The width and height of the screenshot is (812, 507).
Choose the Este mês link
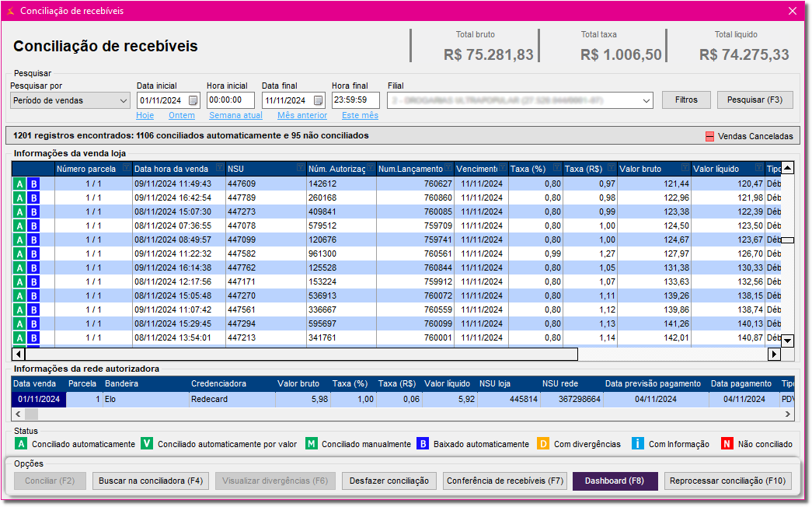(360, 115)
